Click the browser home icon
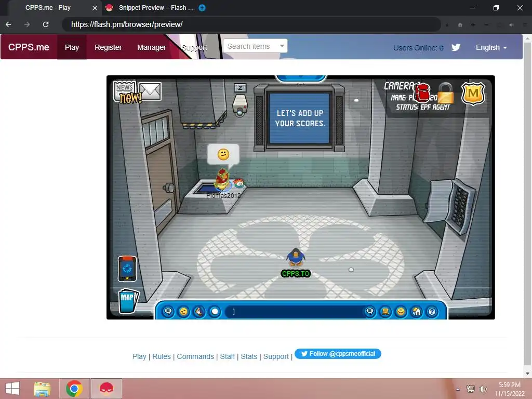 (x=460, y=25)
